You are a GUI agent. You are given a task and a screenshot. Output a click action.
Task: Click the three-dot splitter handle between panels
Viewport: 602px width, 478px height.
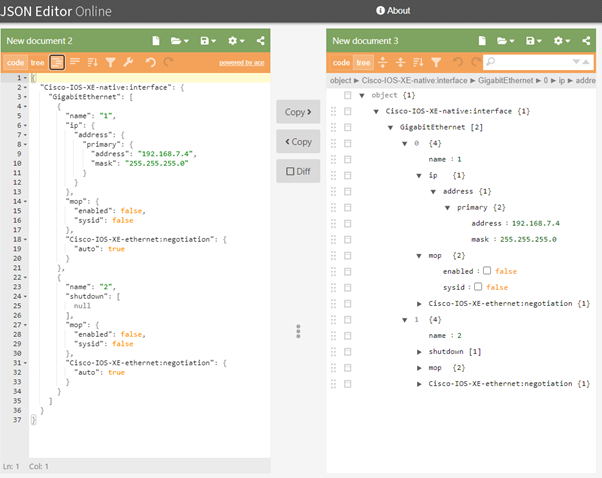click(x=298, y=331)
